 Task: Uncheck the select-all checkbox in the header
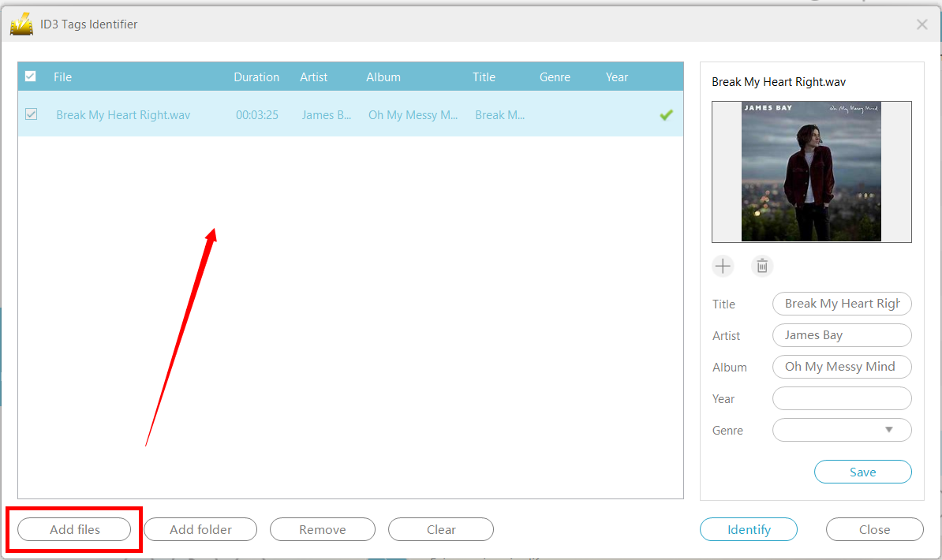(x=30, y=77)
